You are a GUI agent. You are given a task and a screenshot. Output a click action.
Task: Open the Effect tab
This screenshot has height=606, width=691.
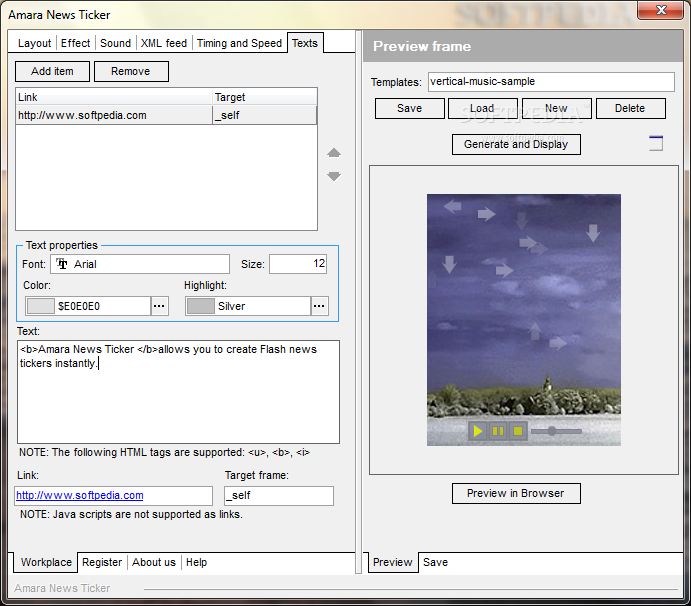tap(75, 43)
